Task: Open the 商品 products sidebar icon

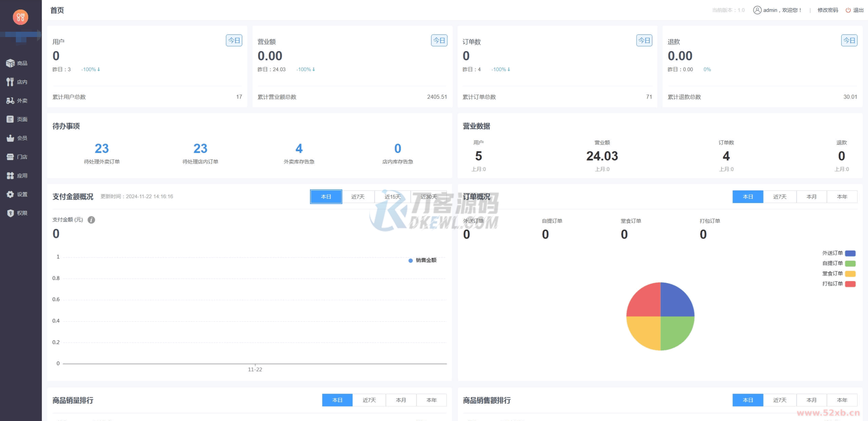Action: [x=10, y=63]
